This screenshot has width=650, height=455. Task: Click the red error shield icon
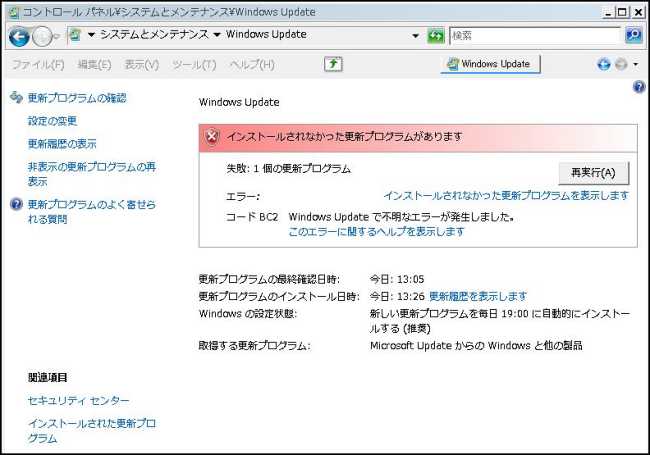click(x=212, y=136)
